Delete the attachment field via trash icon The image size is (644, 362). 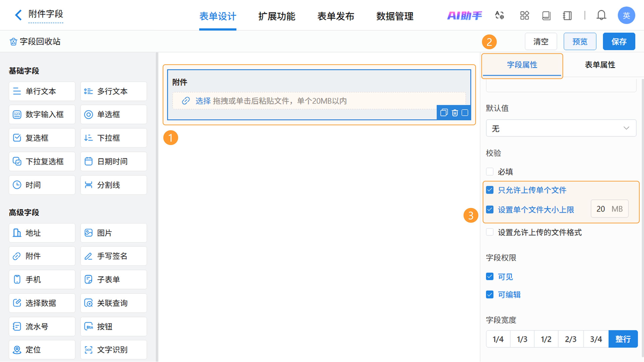point(455,113)
